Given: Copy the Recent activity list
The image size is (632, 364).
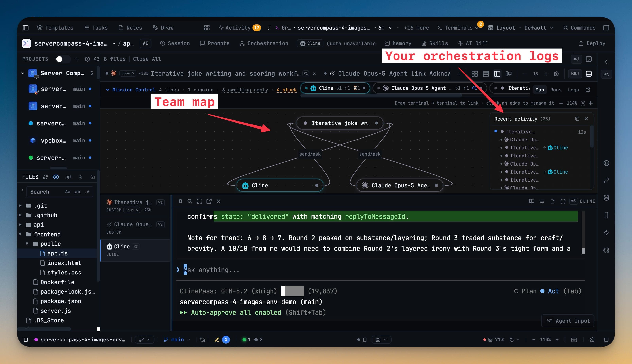Looking at the screenshot, I should [x=577, y=119].
